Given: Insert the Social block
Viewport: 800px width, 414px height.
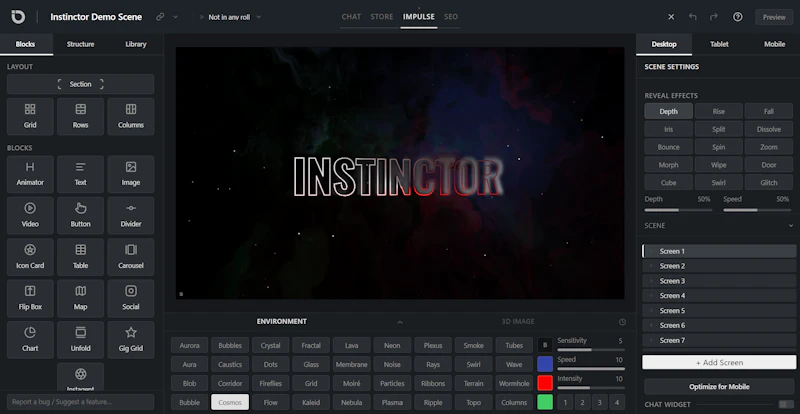Looking at the screenshot, I should point(131,298).
